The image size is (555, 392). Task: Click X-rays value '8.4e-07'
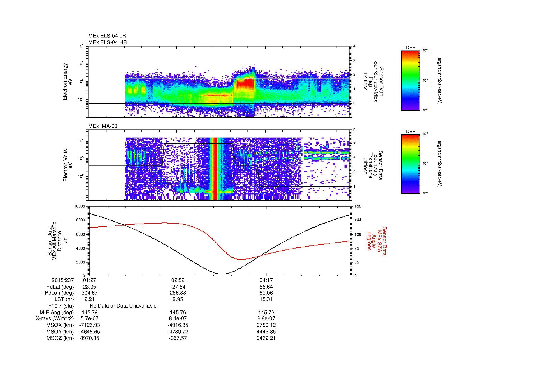[x=178, y=319]
